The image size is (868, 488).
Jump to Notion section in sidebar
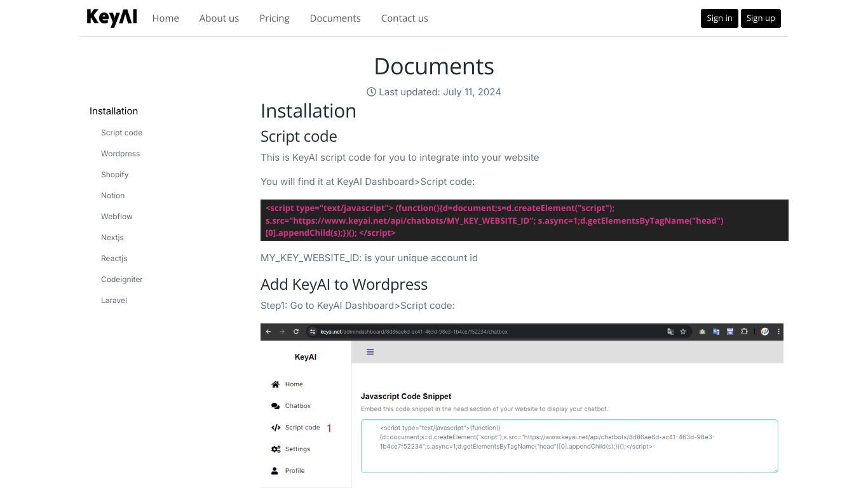click(112, 196)
